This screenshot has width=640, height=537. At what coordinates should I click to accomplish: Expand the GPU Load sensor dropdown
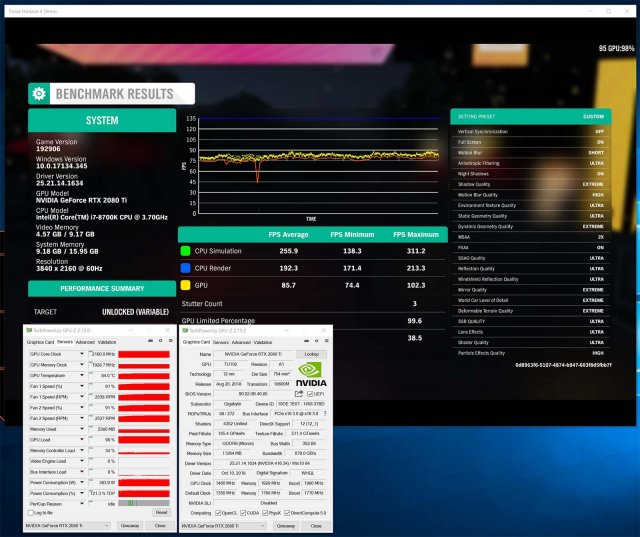(82, 439)
